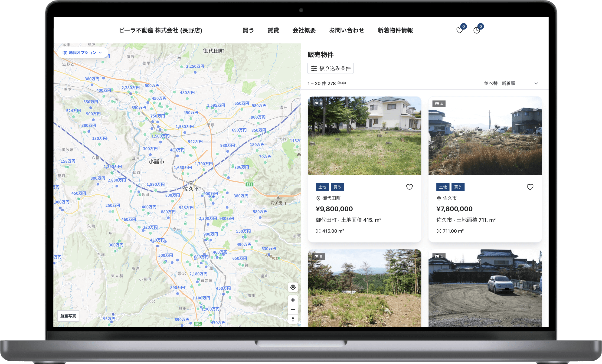Click photo count badge on parked car photo
602x364 pixels.
439,256
